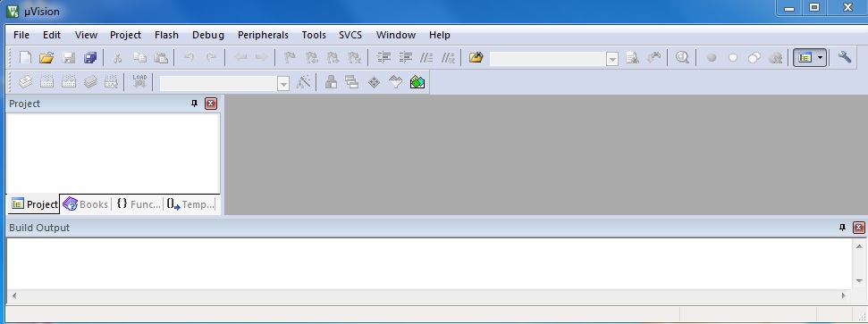Open Manage Project Items icon
Image resolution: width=868 pixels, height=324 pixels.
click(331, 82)
